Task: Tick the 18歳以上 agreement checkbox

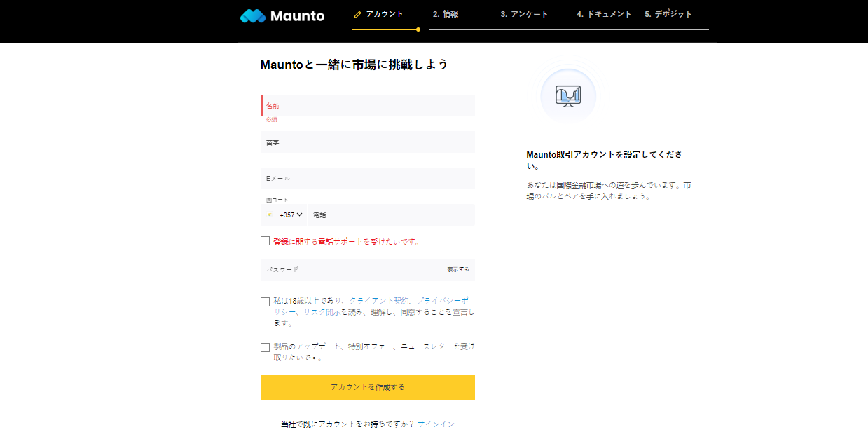Action: (265, 302)
